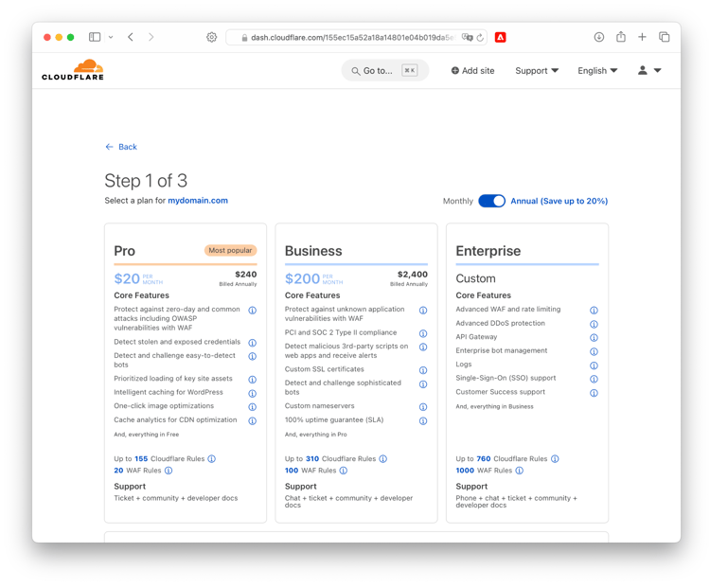Viewport: 710px width, 588px height.
Task: Open the mydomain.com link
Action: (198, 201)
